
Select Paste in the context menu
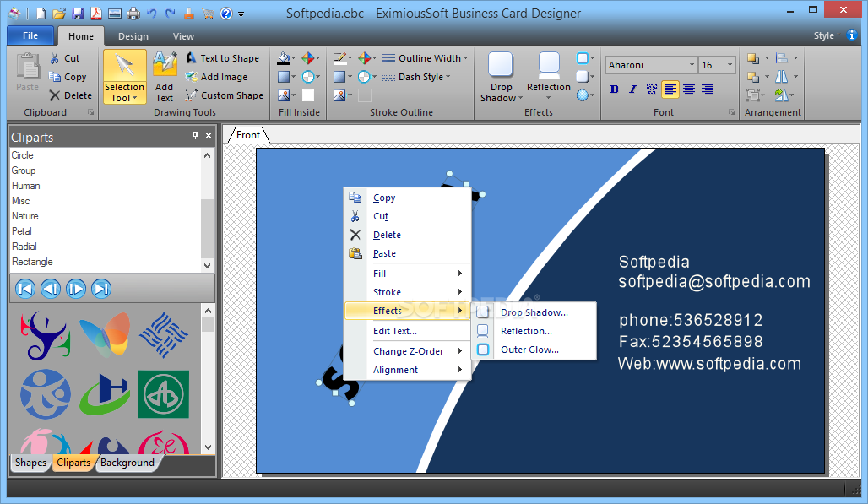point(408,253)
